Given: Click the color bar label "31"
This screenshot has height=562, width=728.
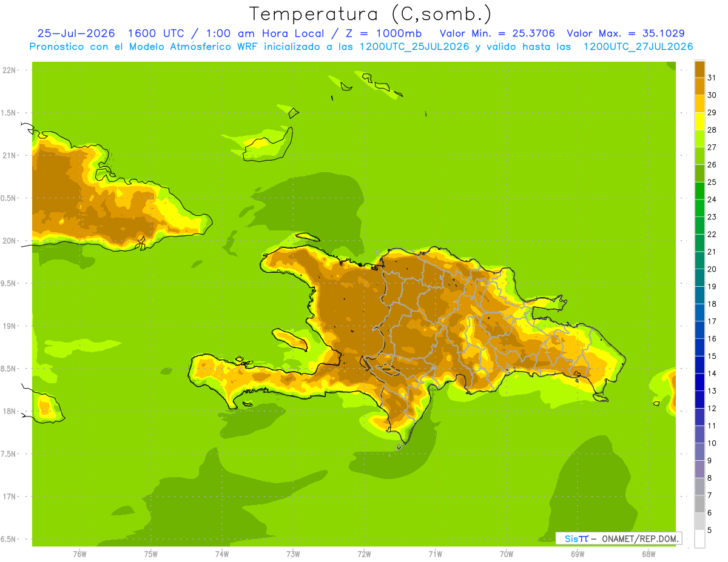Looking at the screenshot, I should coord(712,78).
